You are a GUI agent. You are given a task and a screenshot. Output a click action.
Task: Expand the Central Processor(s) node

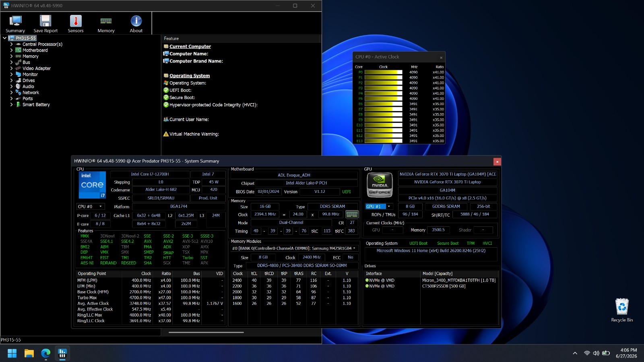tap(11, 44)
